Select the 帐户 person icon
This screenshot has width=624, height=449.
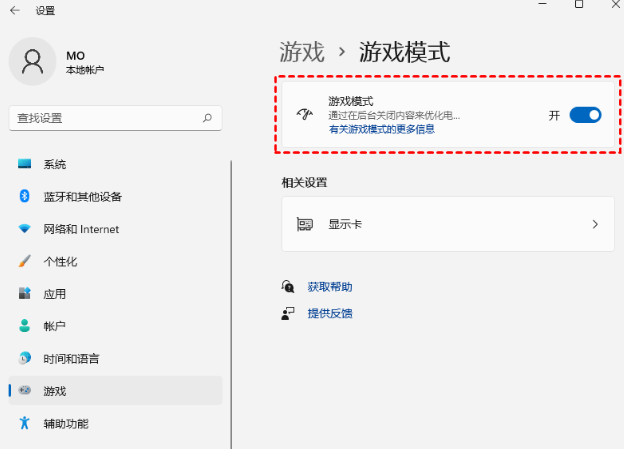click(x=25, y=326)
